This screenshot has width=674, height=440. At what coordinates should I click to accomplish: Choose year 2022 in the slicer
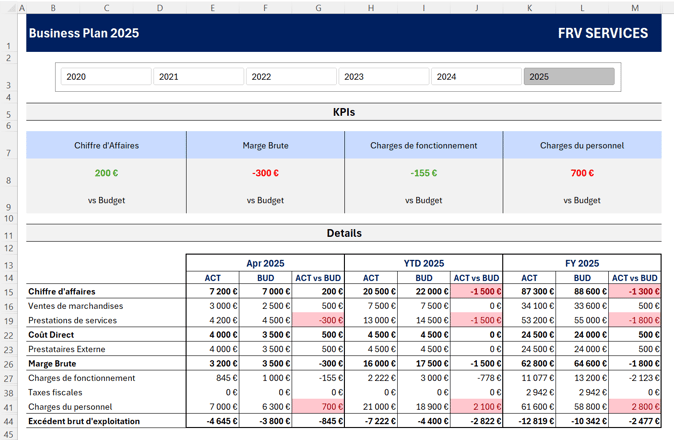291,76
